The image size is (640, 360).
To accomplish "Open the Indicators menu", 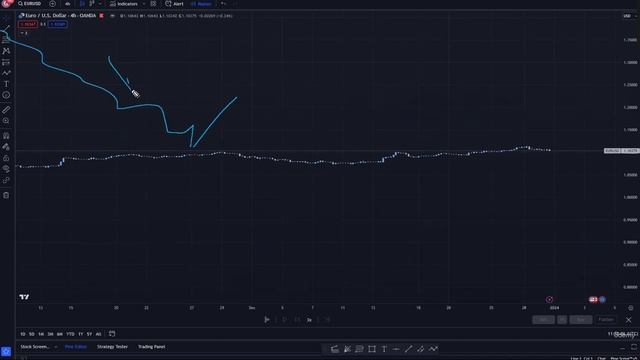I will click(124, 4).
